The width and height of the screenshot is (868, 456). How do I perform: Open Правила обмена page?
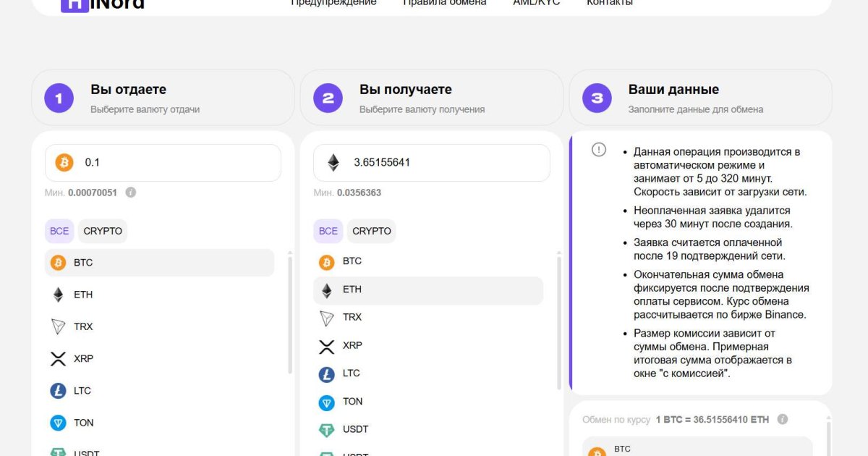[445, 3]
